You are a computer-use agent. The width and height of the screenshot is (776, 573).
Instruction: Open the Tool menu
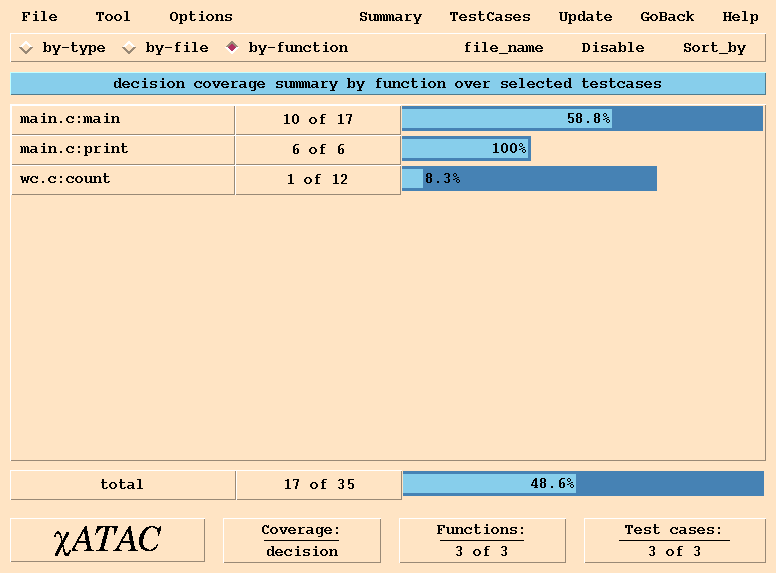coord(113,17)
